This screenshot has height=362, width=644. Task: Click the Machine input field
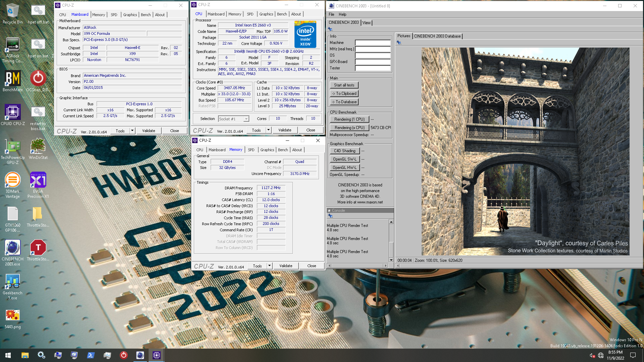(373, 43)
